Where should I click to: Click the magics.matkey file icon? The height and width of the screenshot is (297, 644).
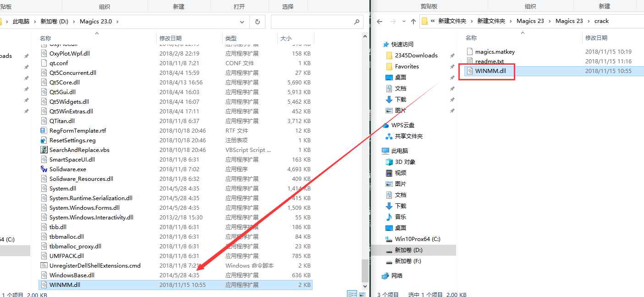click(469, 51)
